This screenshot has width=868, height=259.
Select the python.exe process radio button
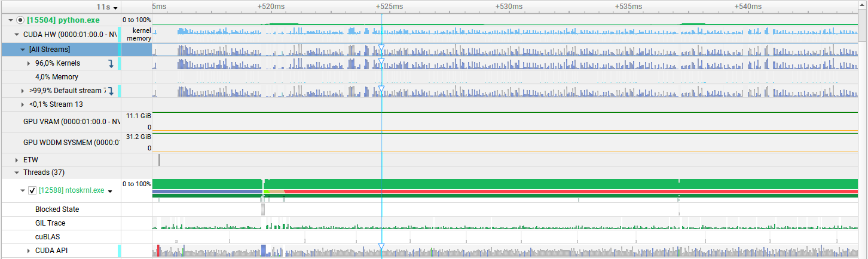pos(20,20)
